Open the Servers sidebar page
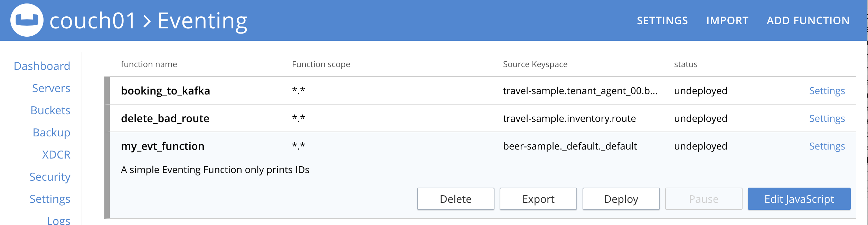 coord(51,88)
